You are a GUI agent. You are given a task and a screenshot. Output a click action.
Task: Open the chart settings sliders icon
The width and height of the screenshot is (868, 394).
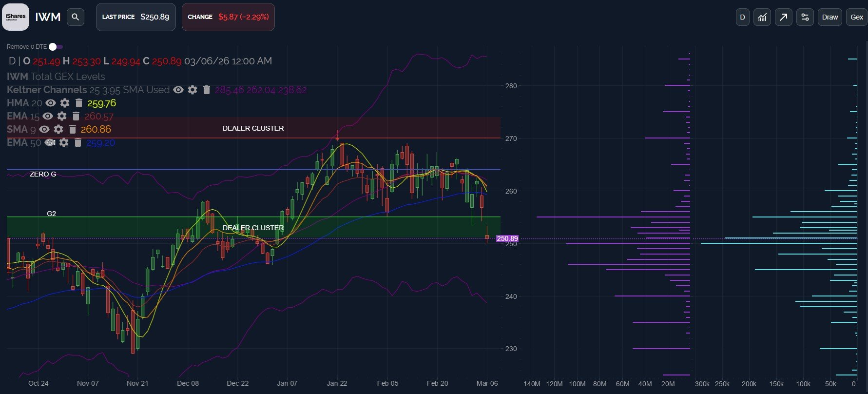point(805,17)
